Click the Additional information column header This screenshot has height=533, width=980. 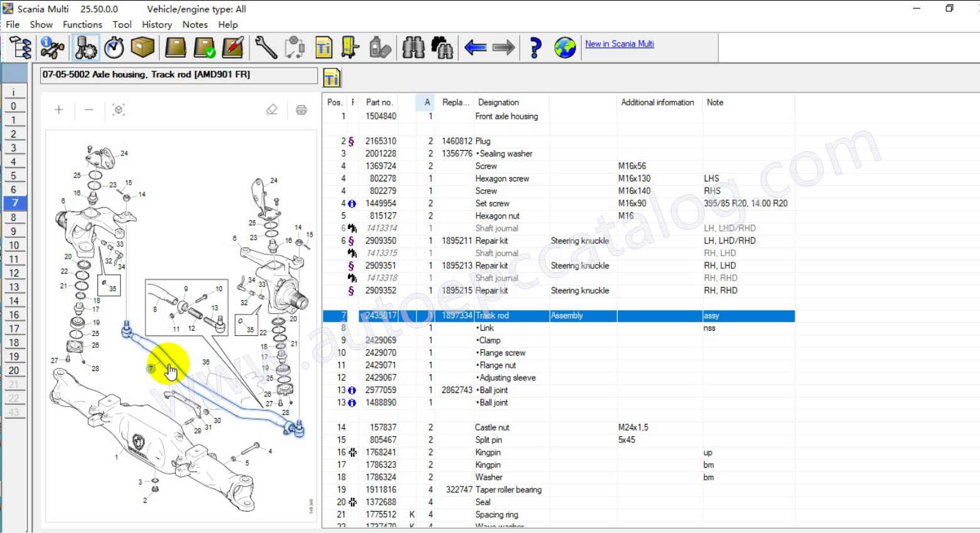(x=658, y=102)
